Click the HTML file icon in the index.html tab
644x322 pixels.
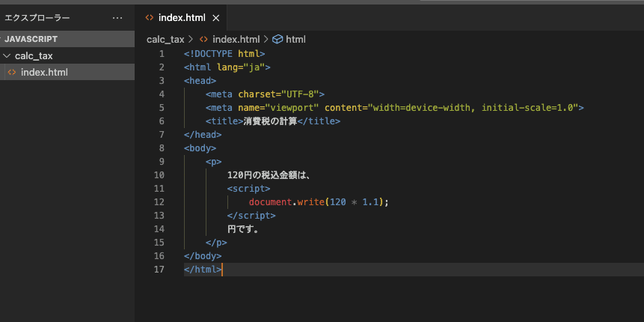tap(150, 17)
